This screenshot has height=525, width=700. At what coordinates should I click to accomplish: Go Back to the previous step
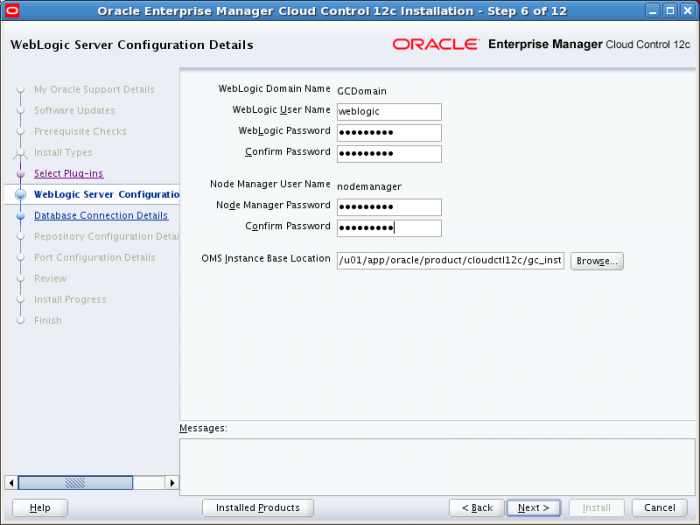click(x=477, y=508)
